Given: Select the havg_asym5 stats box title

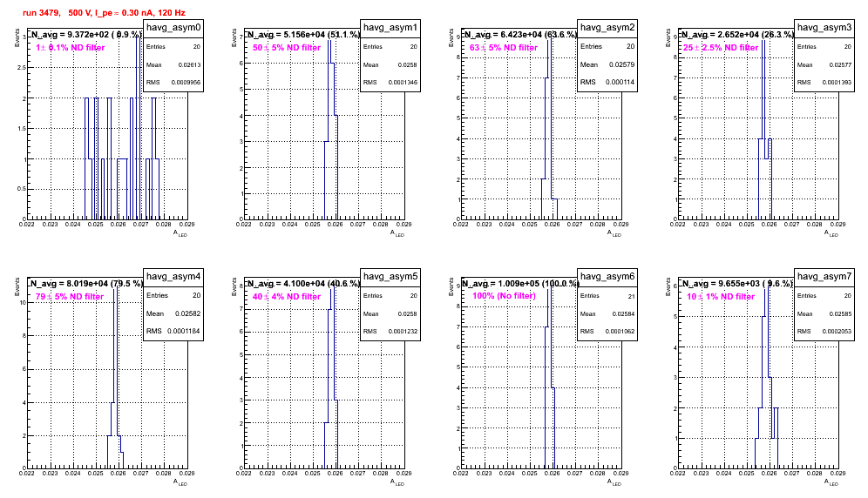Looking at the screenshot, I should tap(390, 276).
